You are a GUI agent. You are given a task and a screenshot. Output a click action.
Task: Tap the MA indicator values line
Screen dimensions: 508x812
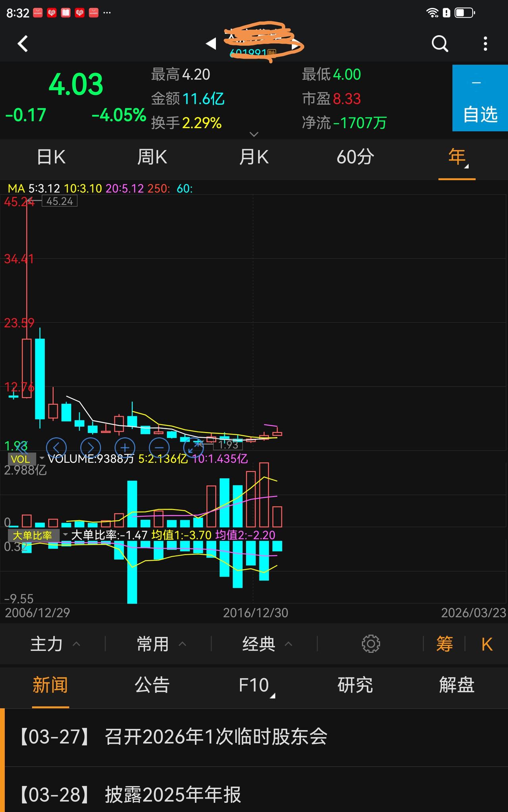coord(100,188)
